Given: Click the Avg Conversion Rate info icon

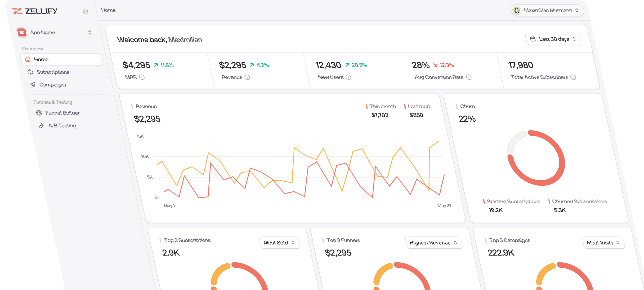Looking at the screenshot, I should coord(469,77).
